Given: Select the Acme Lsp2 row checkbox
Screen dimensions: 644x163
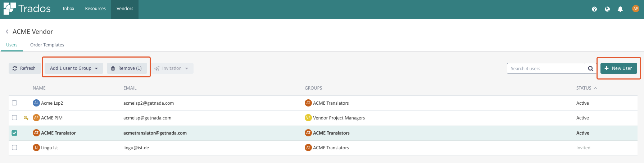Looking at the screenshot, I should coord(14,103).
